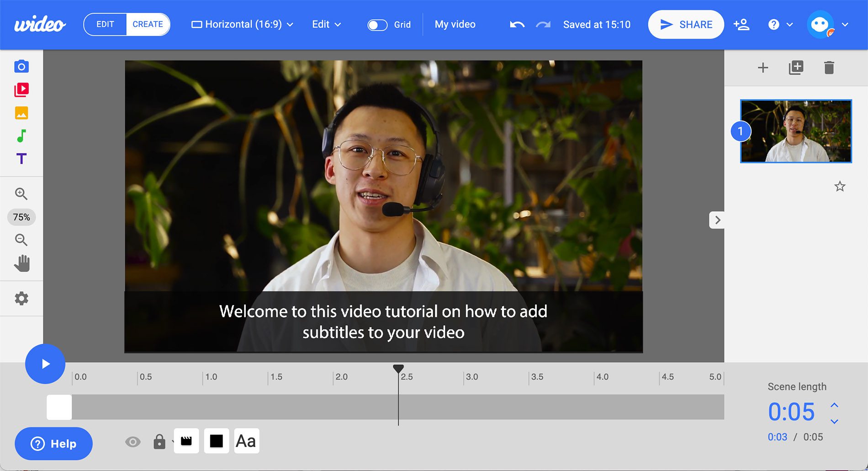Open the music library
The width and height of the screenshot is (868, 471).
(21, 135)
